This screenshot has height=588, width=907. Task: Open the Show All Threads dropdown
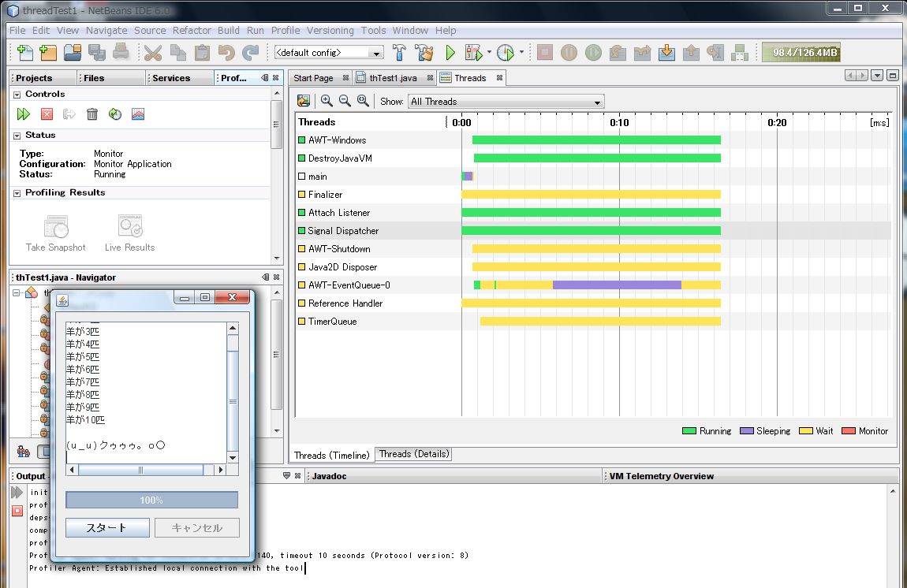point(506,102)
